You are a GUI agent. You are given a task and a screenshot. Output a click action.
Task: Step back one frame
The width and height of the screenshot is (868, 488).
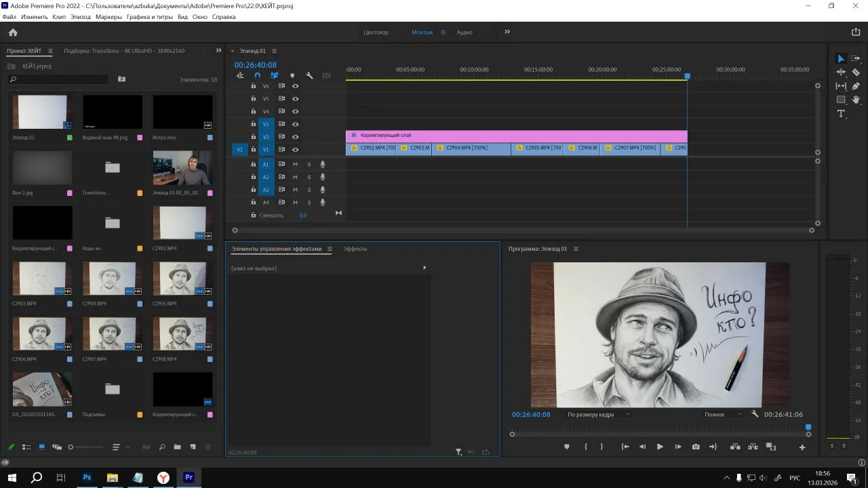[x=642, y=447]
